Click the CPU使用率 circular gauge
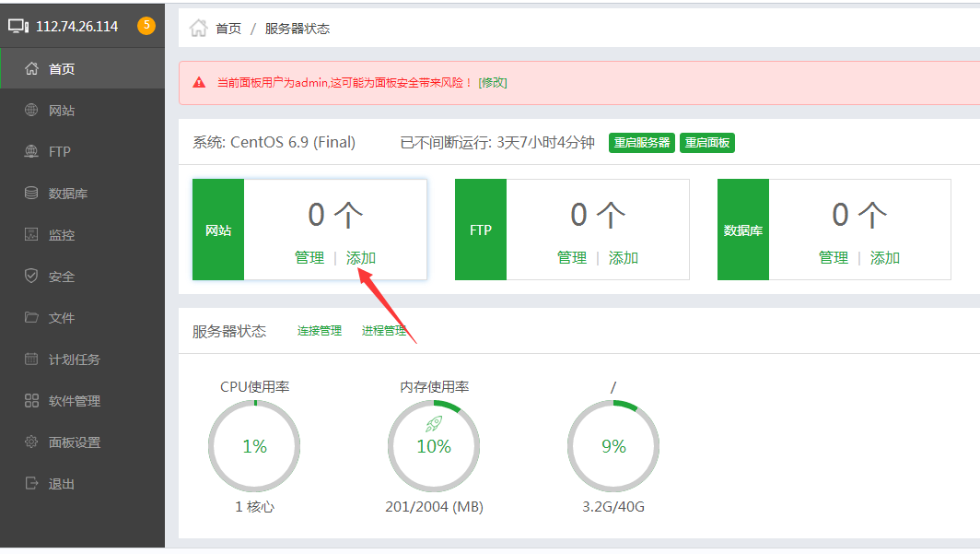Image resolution: width=980 pixels, height=554 pixels. 254,447
